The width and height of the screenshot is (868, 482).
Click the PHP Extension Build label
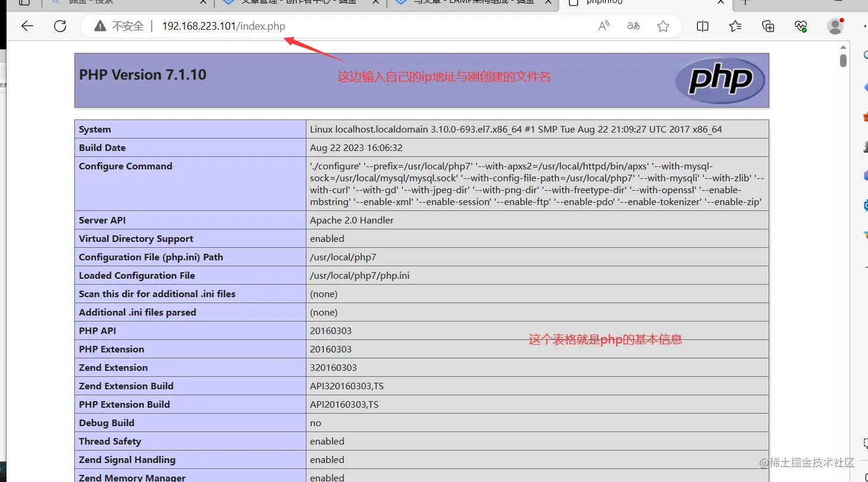coord(124,405)
